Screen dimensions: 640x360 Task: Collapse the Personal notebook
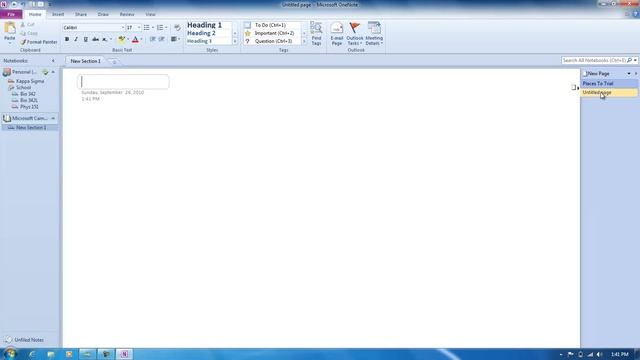pos(53,72)
